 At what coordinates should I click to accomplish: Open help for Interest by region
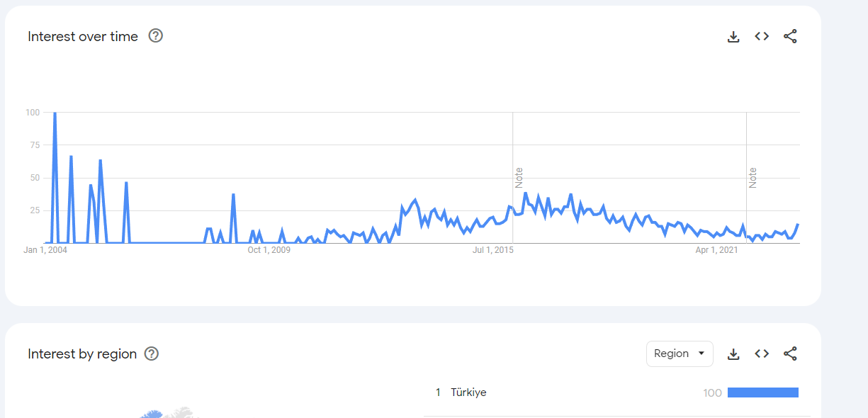tap(152, 354)
